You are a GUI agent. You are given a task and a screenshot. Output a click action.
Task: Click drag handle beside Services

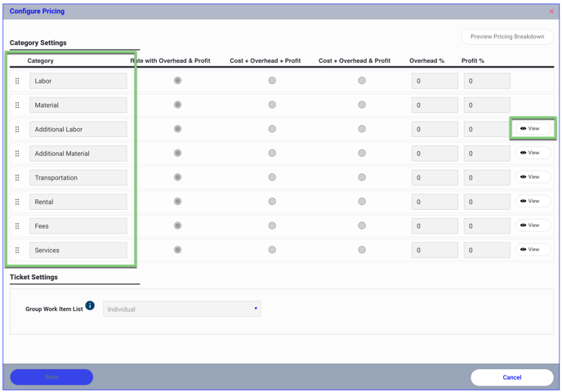[17, 250]
